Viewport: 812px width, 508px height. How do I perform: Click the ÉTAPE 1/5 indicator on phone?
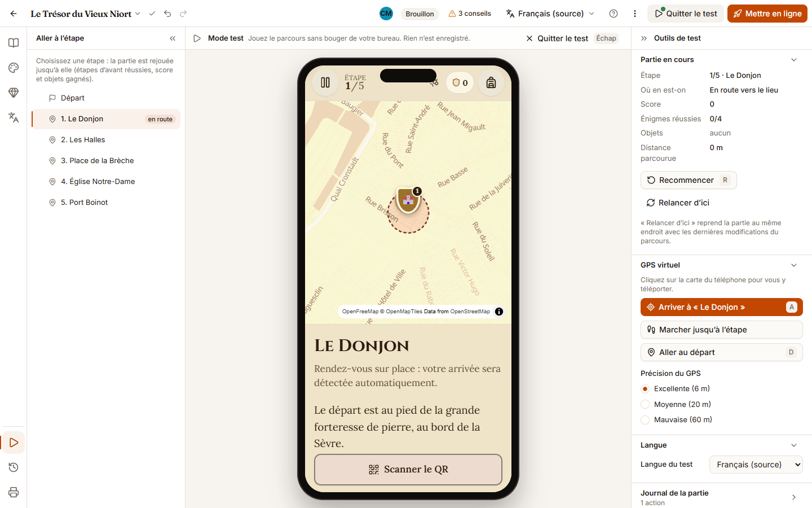(x=355, y=82)
